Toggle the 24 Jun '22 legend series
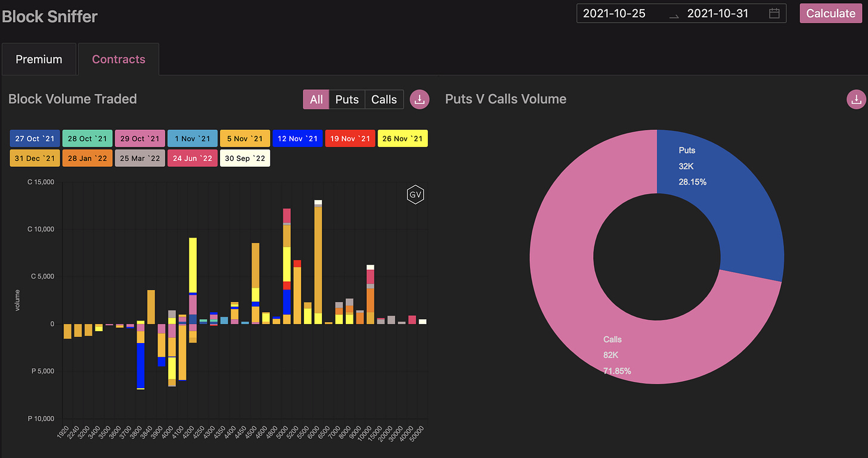868x458 pixels. click(192, 158)
